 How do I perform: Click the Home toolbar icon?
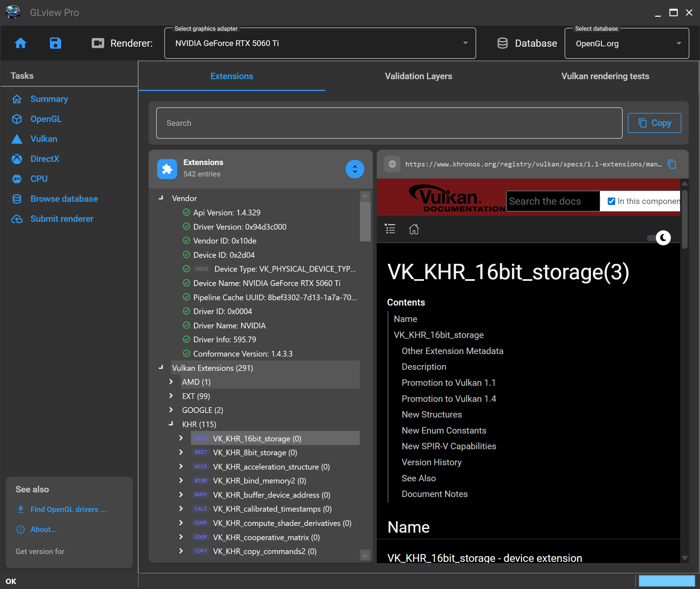pyautogui.click(x=20, y=43)
